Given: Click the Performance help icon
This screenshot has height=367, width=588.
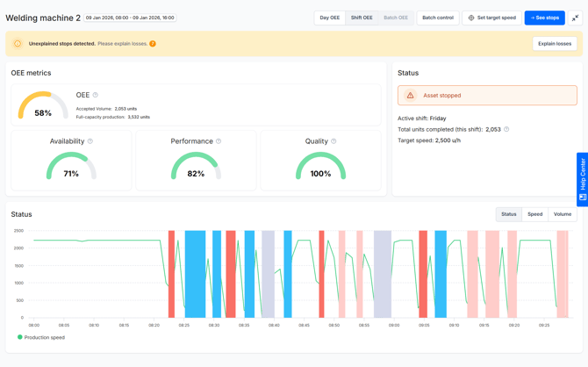Looking at the screenshot, I should tap(219, 141).
